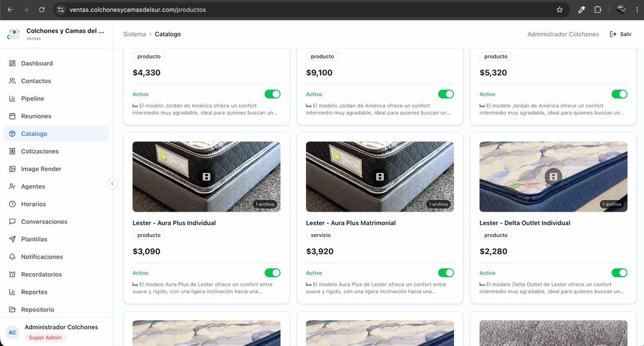Click the Contactos people icon

pos(12,81)
